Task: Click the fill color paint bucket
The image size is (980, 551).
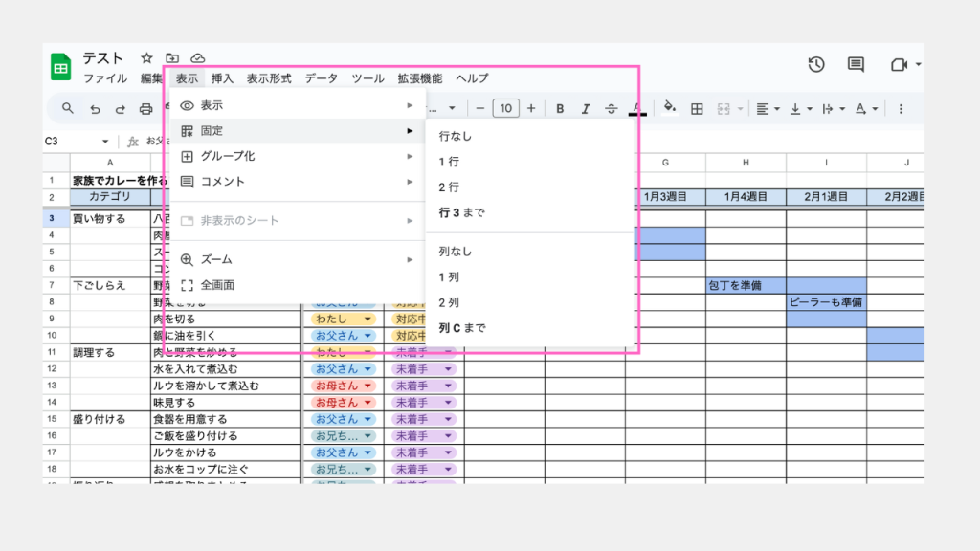Action: (670, 108)
